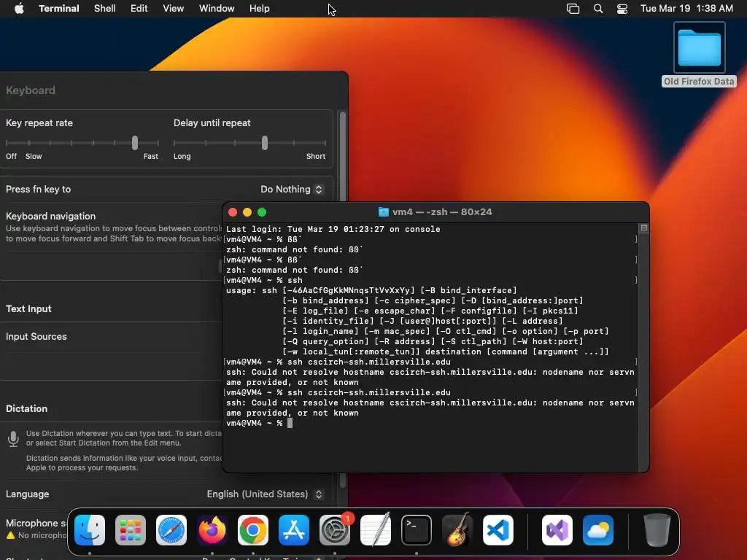Minimize the Terminal window with yellow button

click(247, 212)
